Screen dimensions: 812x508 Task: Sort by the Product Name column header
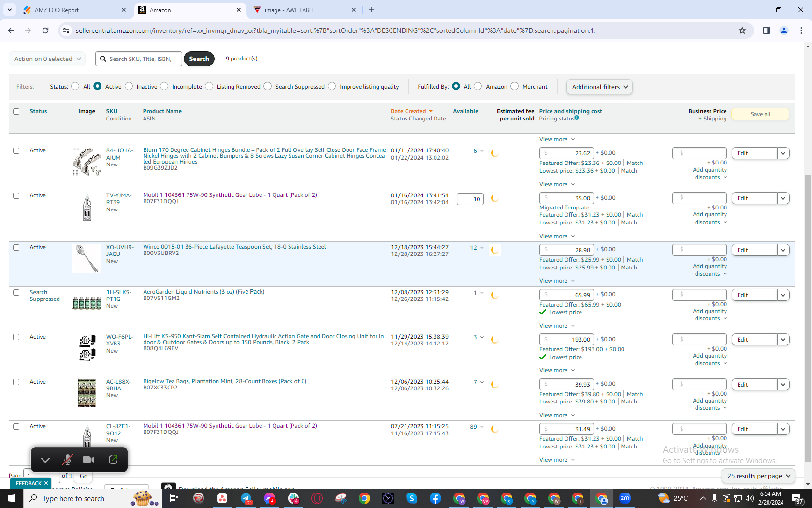(162, 111)
